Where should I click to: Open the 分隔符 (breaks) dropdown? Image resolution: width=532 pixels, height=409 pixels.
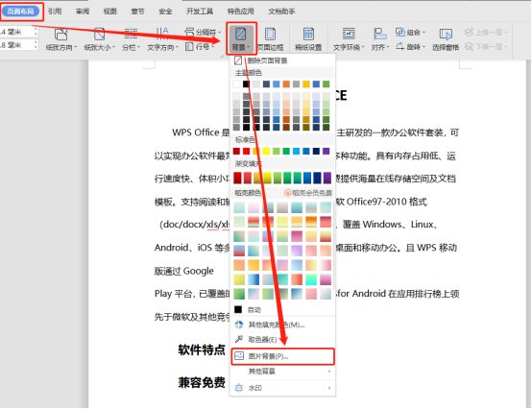pyautogui.click(x=203, y=33)
